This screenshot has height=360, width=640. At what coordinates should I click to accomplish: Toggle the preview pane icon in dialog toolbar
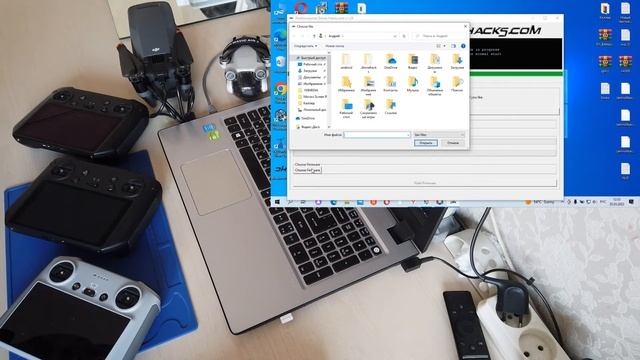pos(453,46)
